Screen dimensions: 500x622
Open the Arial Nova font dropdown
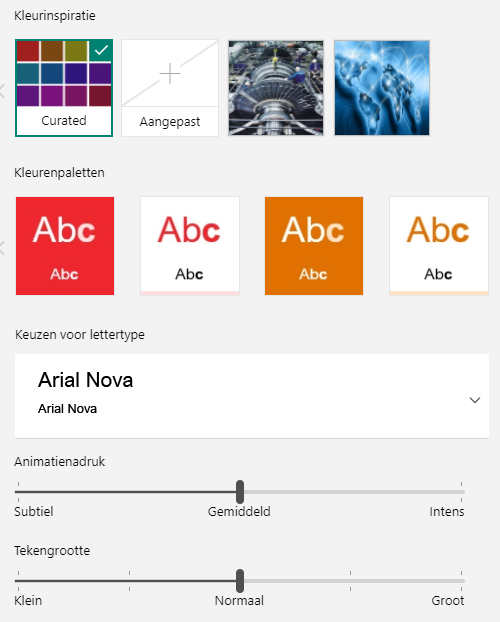tap(252, 396)
